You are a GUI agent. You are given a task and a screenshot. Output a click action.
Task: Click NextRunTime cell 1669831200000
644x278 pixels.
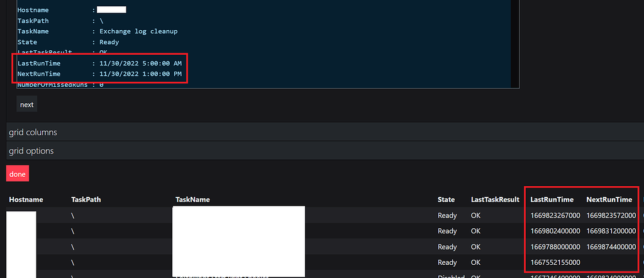pos(611,231)
